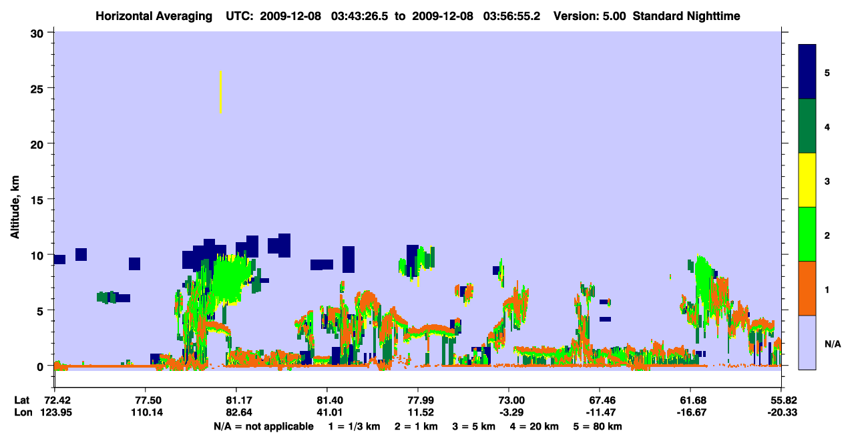The height and width of the screenshot is (445, 868).
Task: Click the legend label 'N/A' beside colorbar
Action: [x=832, y=344]
